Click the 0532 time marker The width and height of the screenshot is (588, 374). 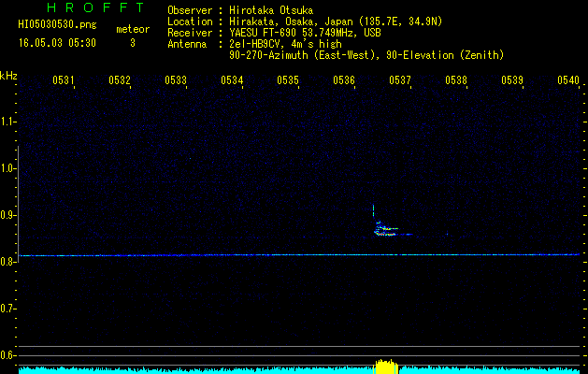click(120, 79)
